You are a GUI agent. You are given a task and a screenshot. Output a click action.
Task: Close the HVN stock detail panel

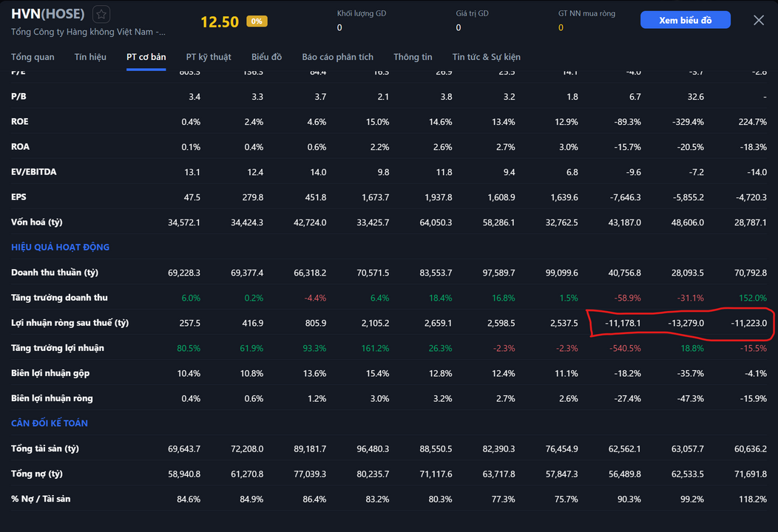pyautogui.click(x=758, y=20)
